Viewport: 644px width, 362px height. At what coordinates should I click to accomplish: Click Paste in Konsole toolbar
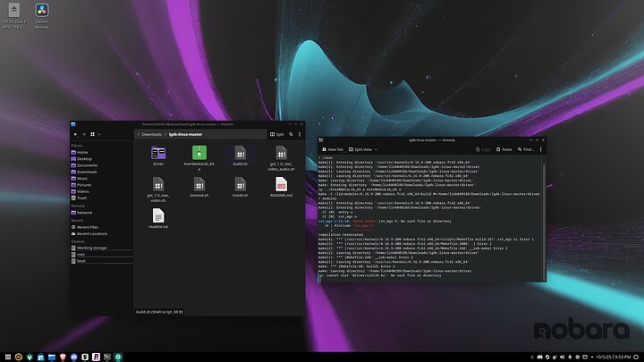[504, 149]
